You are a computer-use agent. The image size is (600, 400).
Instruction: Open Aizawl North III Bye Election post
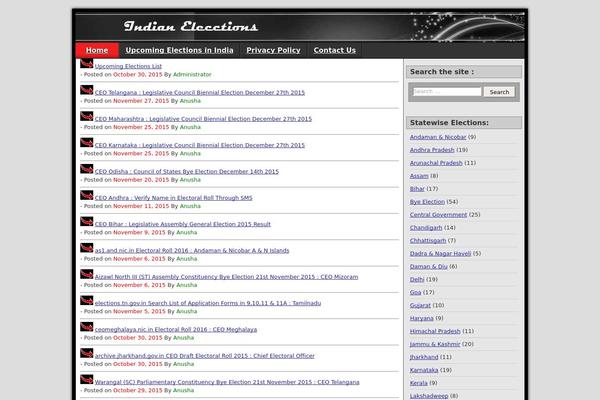(227, 277)
